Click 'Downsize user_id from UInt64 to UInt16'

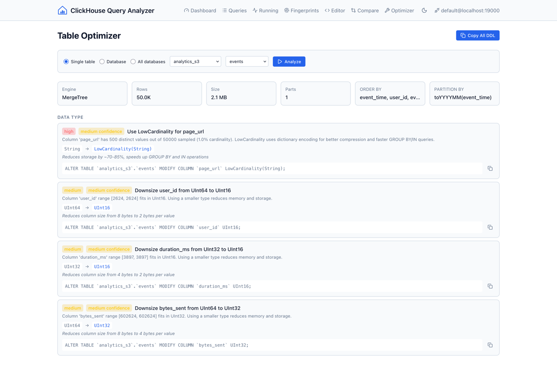pyautogui.click(x=183, y=190)
